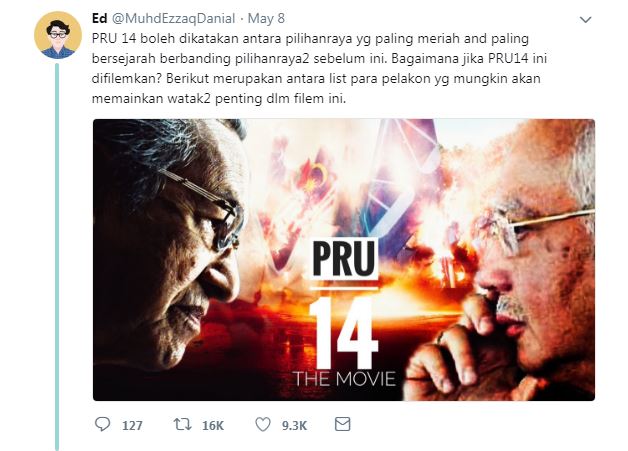The height and width of the screenshot is (451, 628).
Task: Retweet using the retweet arrows icon
Action: pos(182,424)
